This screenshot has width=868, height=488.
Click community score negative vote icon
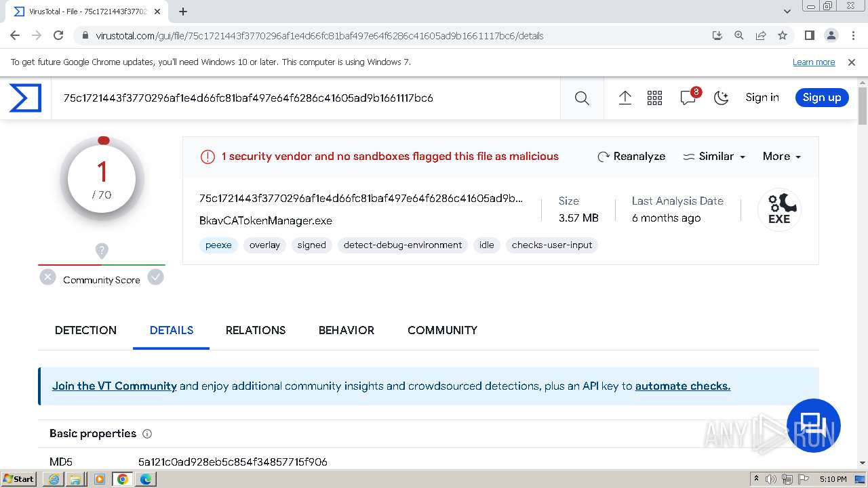[47, 277]
